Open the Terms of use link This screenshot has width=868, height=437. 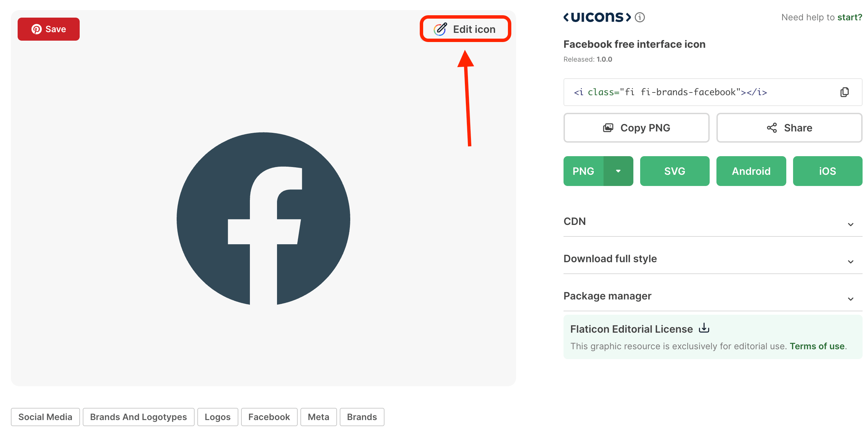coord(817,346)
